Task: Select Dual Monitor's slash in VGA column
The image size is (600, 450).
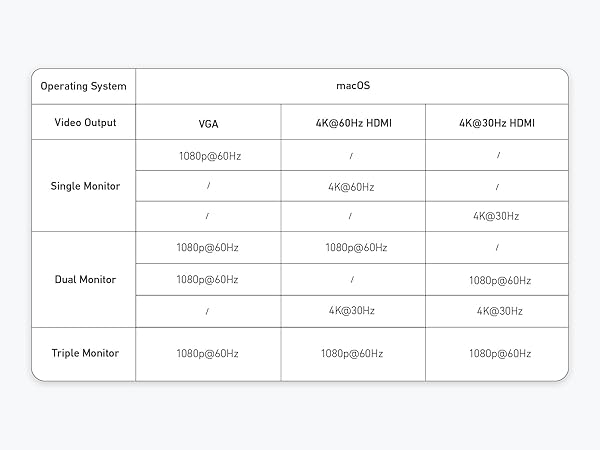Action: pos(208,311)
